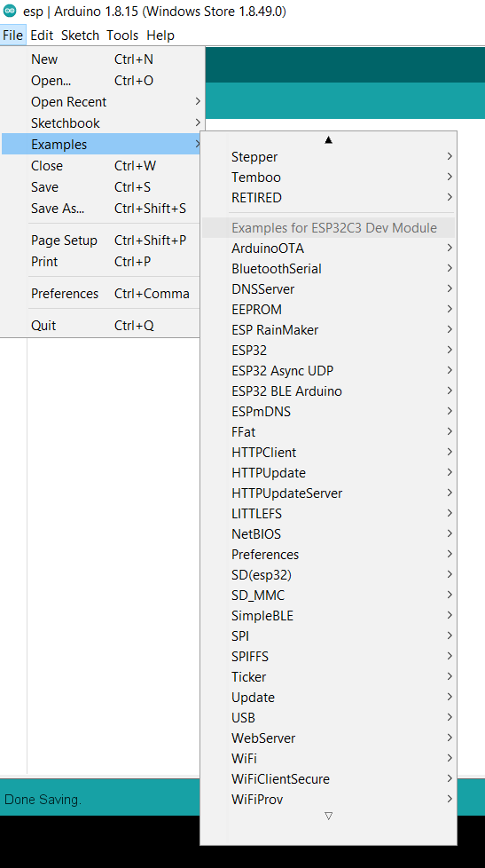Expand the Open Recent submenu
This screenshot has height=868, width=485.
tap(103, 102)
